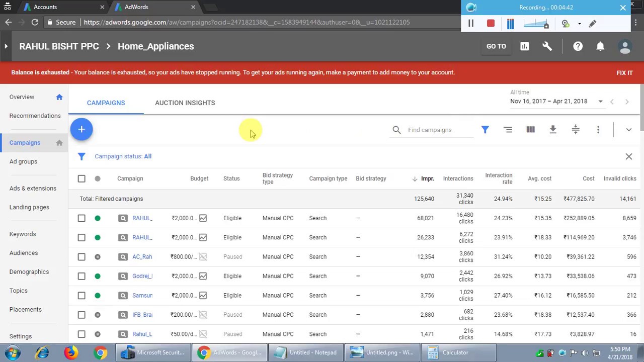Open the notifications bell icon
The image size is (644, 362).
click(x=600, y=46)
